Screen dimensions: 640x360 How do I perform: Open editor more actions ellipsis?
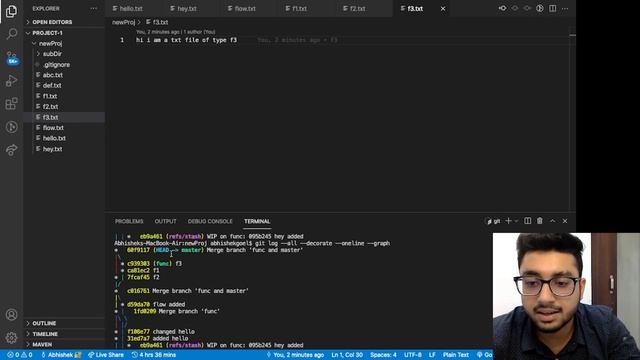565,8
